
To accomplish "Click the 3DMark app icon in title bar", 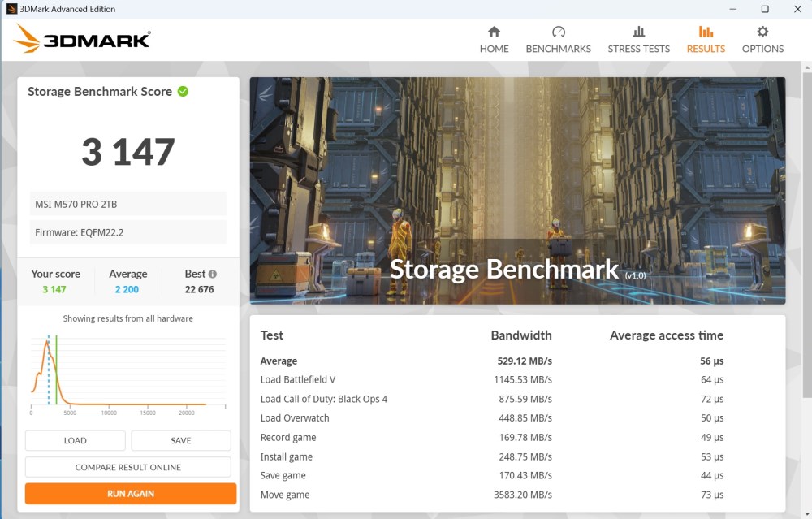I will [11, 9].
